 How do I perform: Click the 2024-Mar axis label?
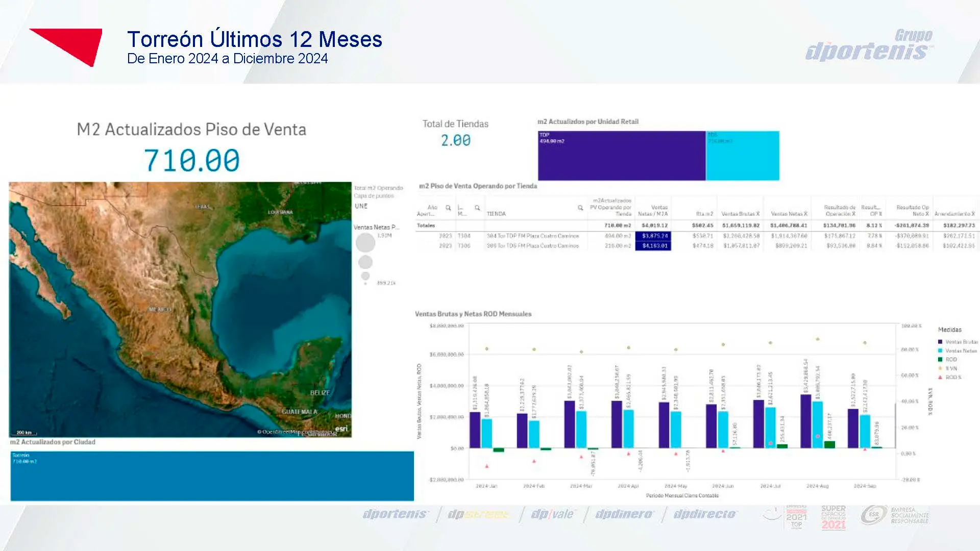pyautogui.click(x=581, y=486)
